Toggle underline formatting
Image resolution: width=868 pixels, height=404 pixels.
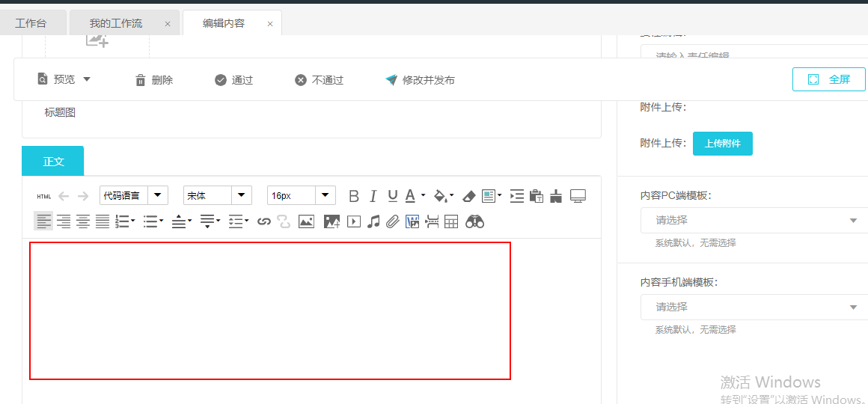point(393,196)
